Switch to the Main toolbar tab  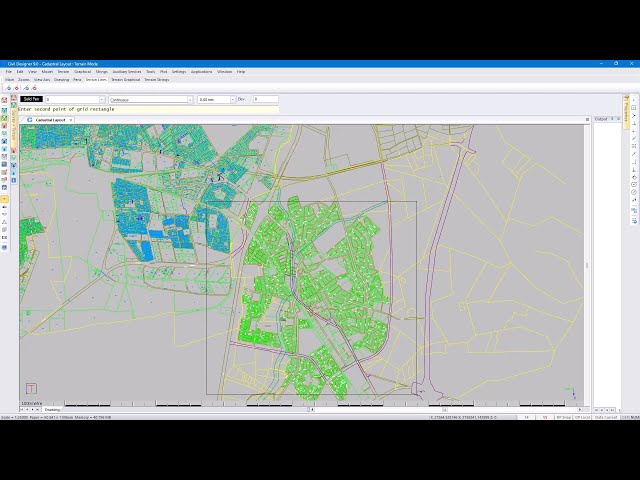click(9, 80)
